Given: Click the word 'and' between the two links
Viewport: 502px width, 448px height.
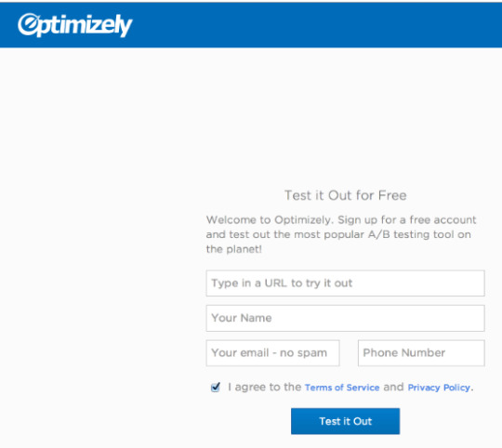Looking at the screenshot, I should 393,387.
